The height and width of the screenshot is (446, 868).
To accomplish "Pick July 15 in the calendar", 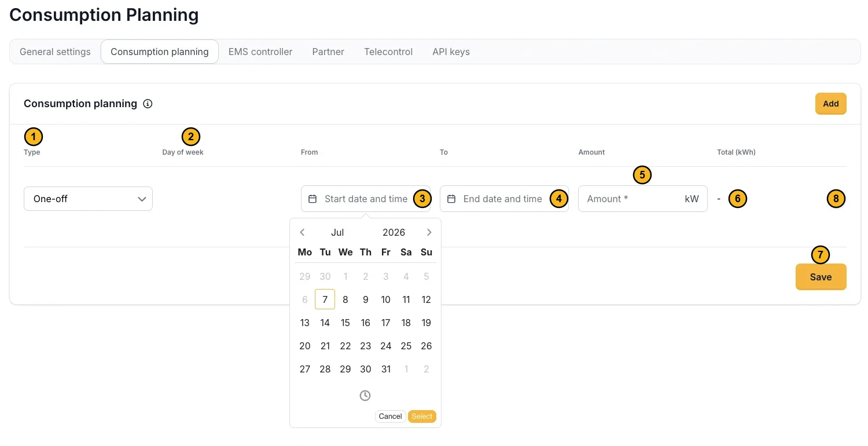I will pos(345,323).
